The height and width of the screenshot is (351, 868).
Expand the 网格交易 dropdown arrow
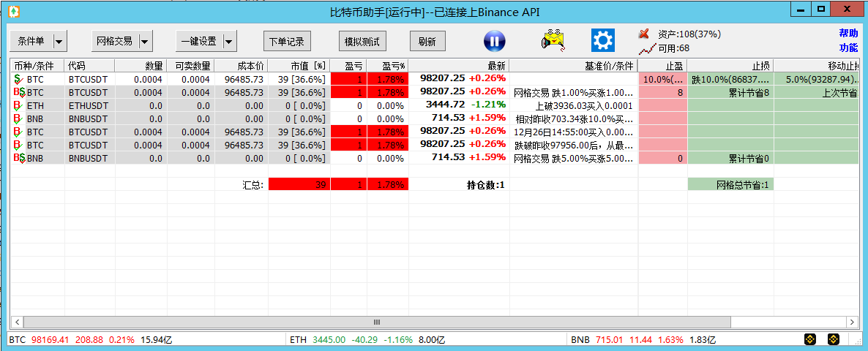pos(145,42)
